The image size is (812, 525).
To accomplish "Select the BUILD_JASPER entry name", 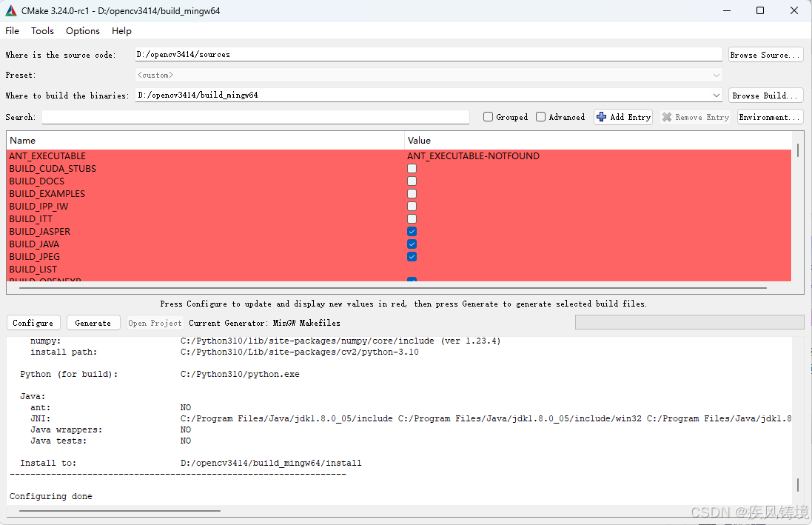I will [x=40, y=232].
